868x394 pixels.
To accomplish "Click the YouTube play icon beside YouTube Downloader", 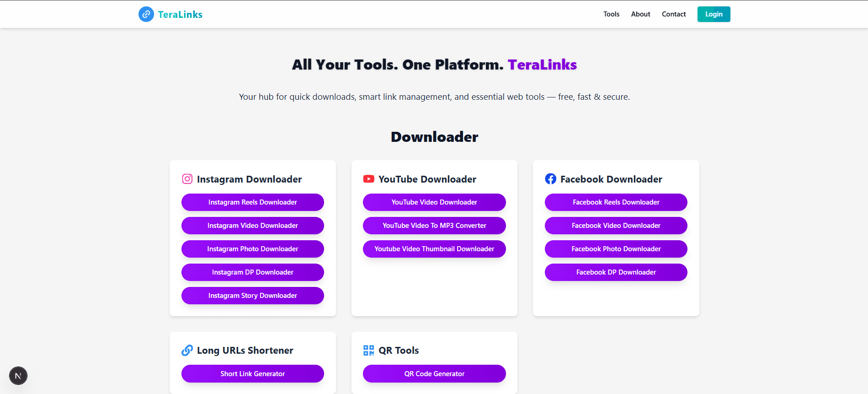I will click(369, 179).
